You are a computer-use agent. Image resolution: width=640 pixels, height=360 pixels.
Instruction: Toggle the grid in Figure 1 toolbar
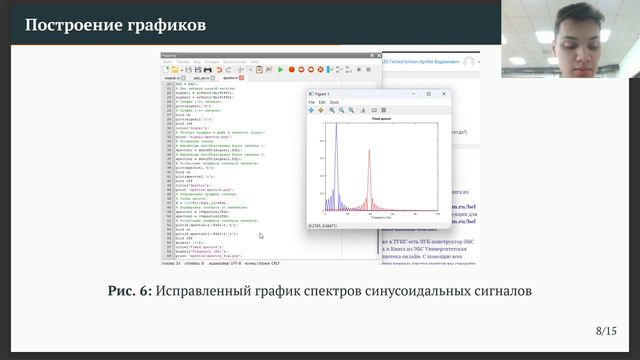(384, 110)
